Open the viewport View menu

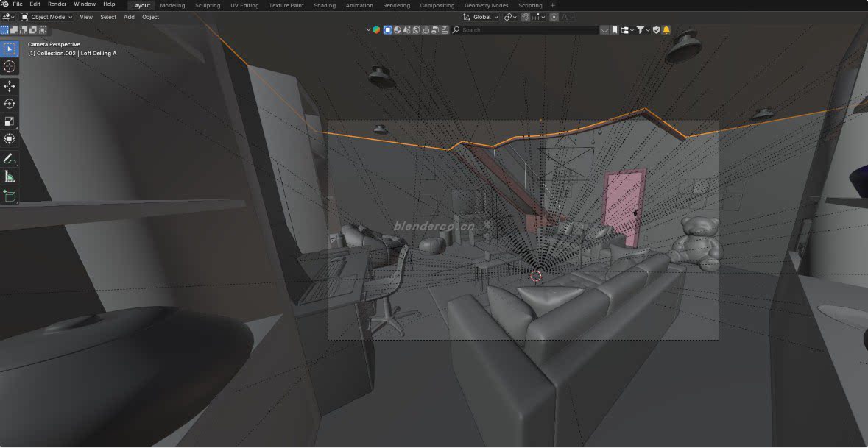pos(86,17)
